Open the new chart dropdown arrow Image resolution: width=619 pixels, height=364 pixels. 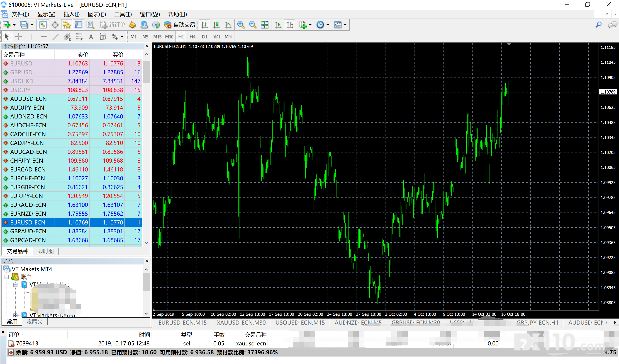pyautogui.click(x=14, y=24)
